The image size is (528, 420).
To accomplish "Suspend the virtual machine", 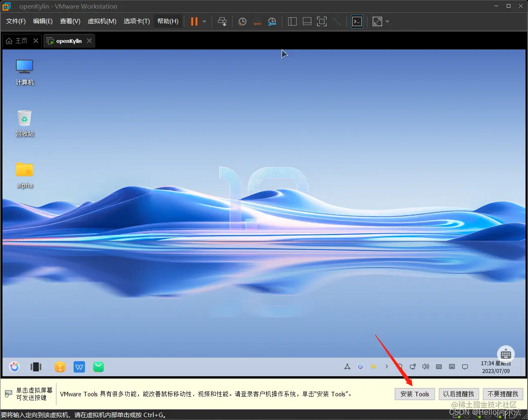I will tap(194, 21).
